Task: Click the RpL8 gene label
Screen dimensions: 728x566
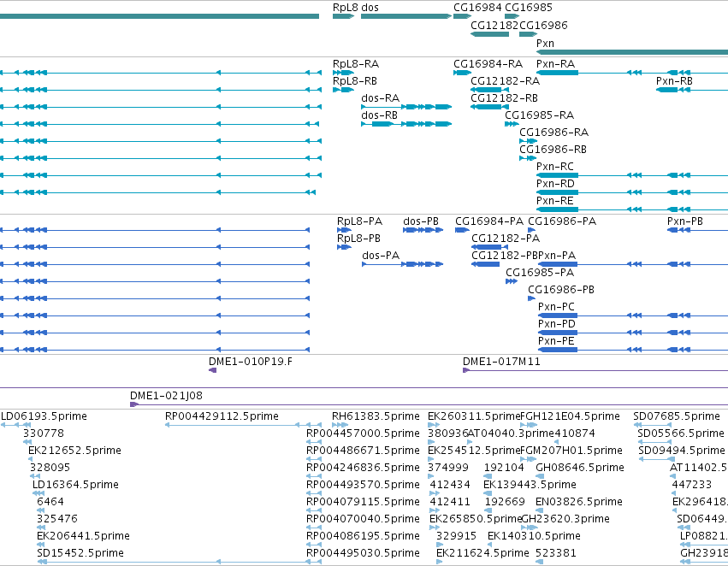Action: [346, 8]
